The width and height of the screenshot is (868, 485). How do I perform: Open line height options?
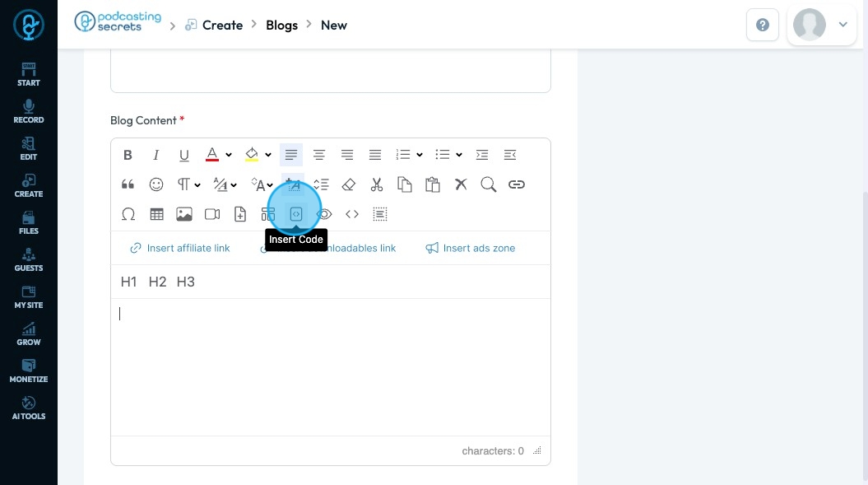[x=321, y=184]
